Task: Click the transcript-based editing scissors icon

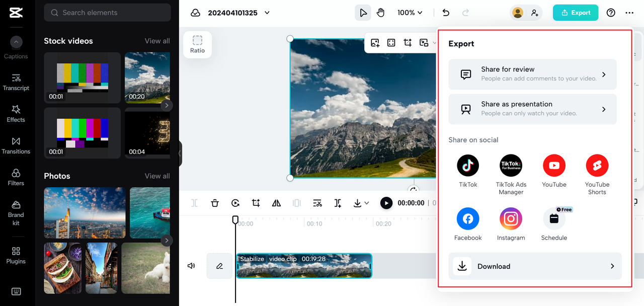Action: (317, 203)
